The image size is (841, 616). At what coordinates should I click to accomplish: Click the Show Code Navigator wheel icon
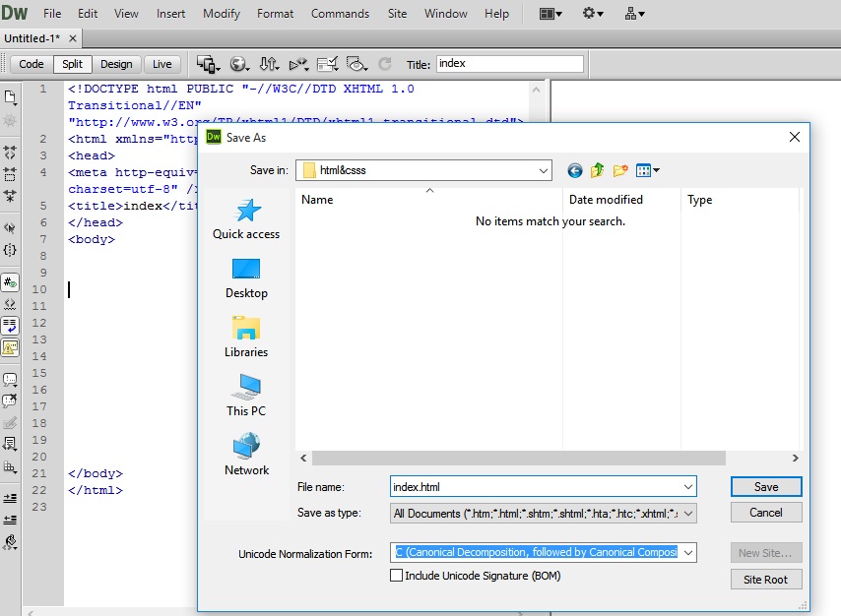[10, 121]
